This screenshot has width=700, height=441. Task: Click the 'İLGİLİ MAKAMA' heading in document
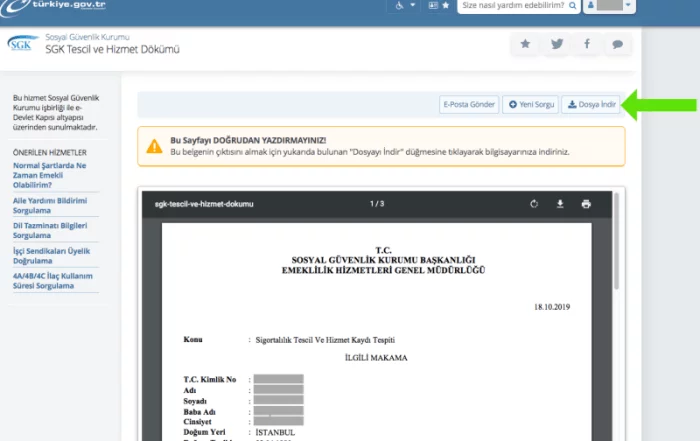[376, 358]
